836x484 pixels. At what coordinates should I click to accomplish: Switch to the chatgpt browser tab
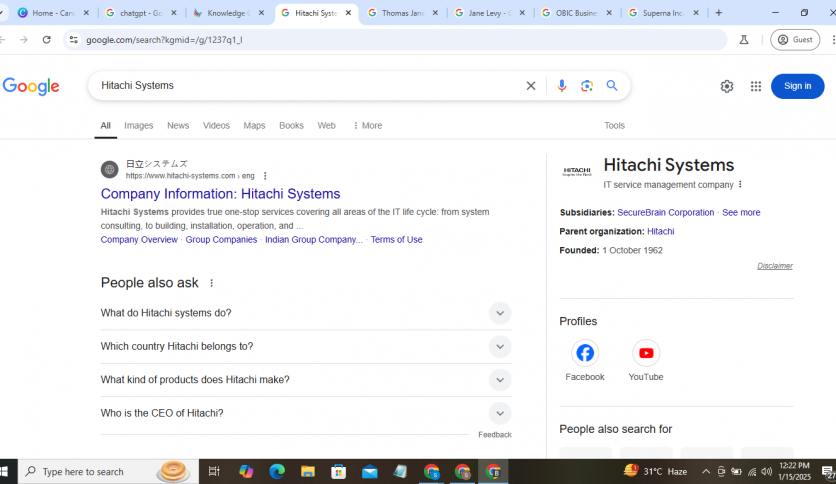[140, 13]
